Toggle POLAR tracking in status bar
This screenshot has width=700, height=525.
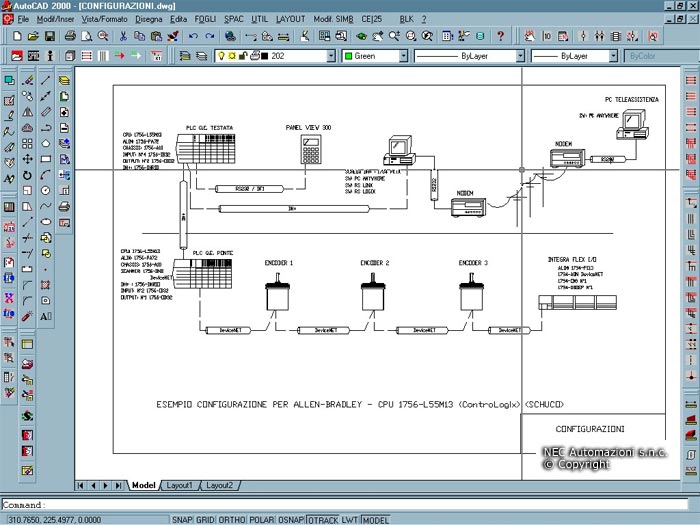click(x=262, y=520)
